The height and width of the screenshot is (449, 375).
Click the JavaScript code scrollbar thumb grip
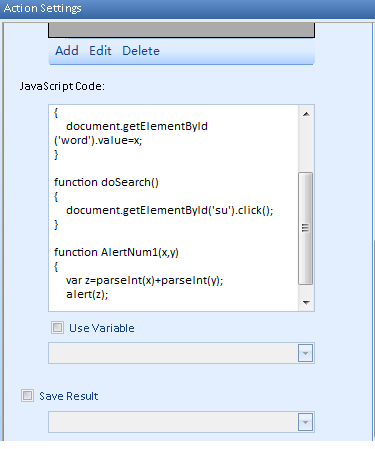(x=305, y=228)
